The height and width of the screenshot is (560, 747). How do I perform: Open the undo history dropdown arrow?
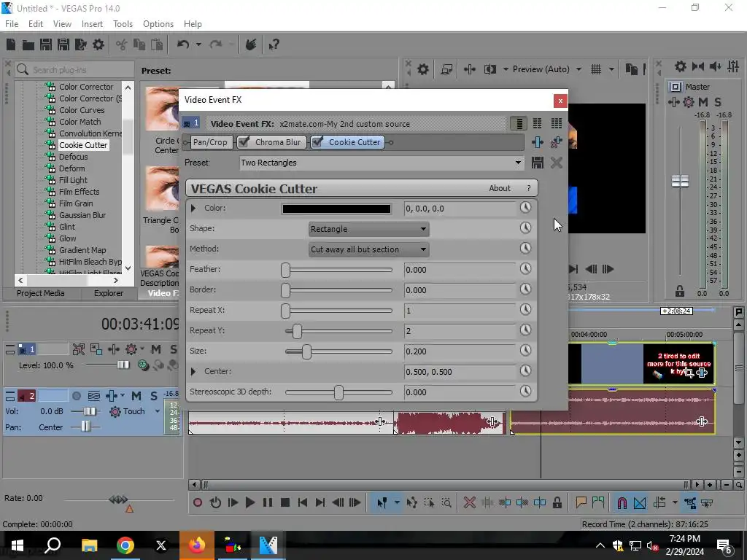(198, 44)
